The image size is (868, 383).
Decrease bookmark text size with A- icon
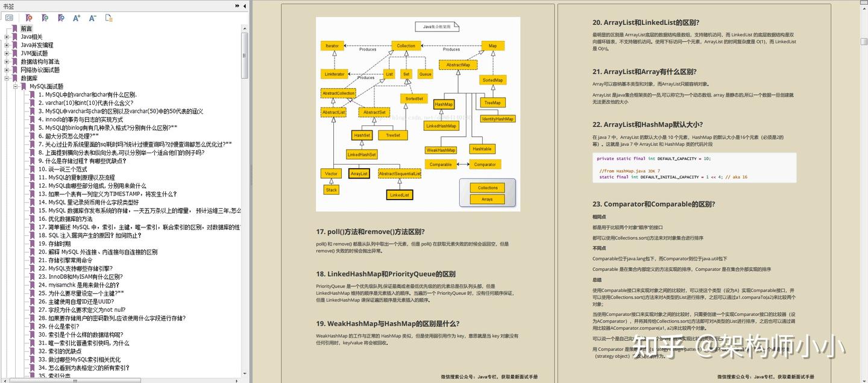pos(92,18)
